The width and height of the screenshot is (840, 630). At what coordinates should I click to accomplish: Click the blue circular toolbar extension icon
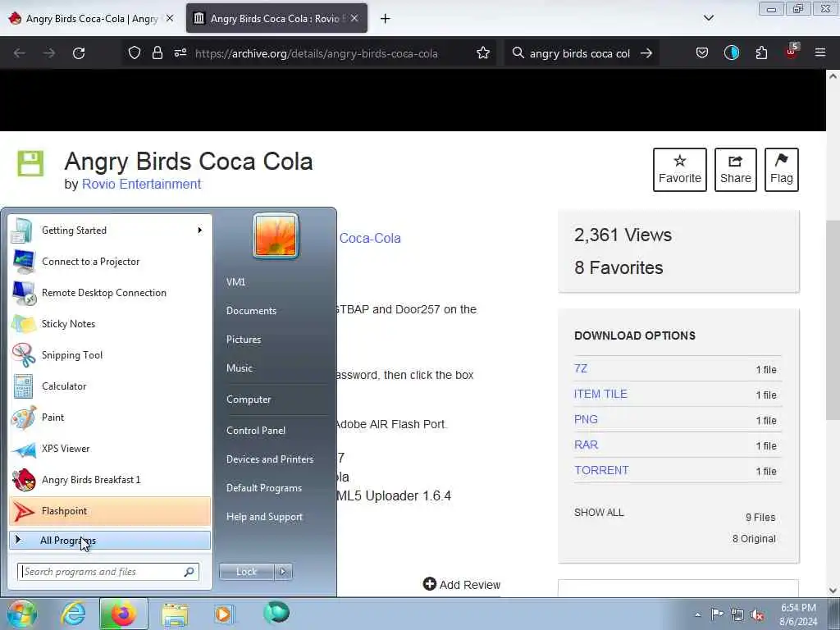tap(731, 52)
